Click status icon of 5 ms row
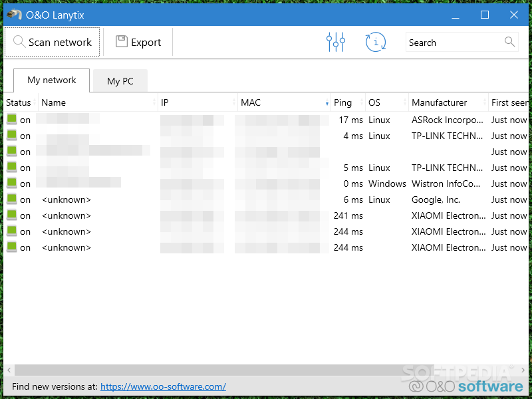 [12, 167]
